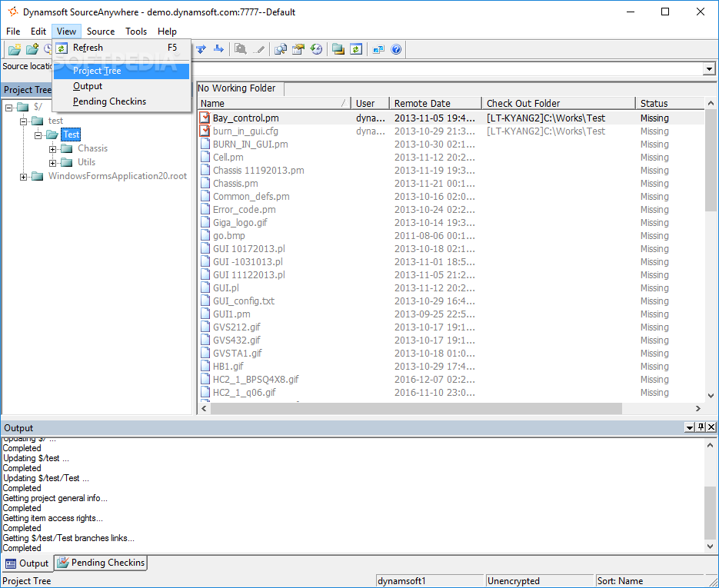Sort file list by Name column header
The width and height of the screenshot is (719, 588).
(275, 104)
